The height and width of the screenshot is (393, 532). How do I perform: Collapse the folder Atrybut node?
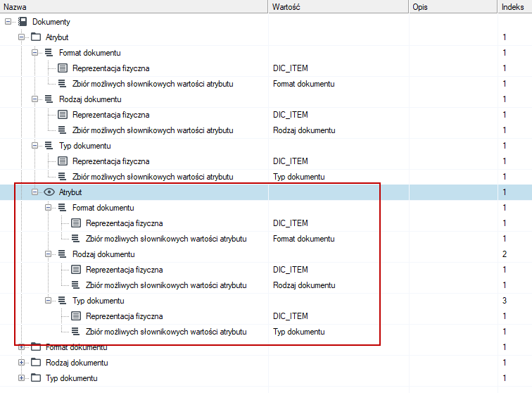click(21, 37)
